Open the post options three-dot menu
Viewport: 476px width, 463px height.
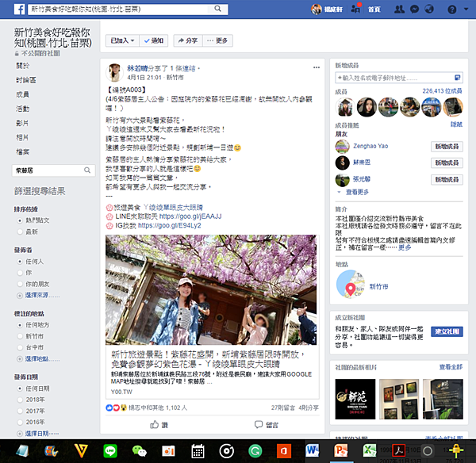click(317, 67)
